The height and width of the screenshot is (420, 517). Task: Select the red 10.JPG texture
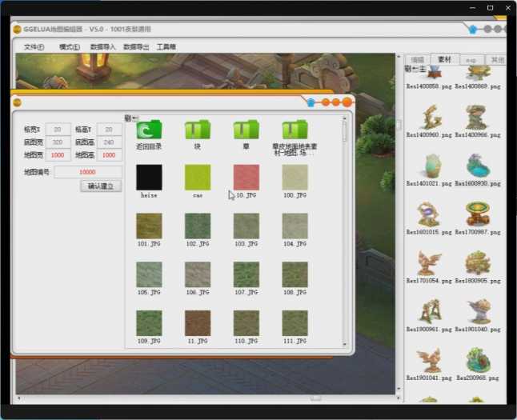(x=246, y=178)
